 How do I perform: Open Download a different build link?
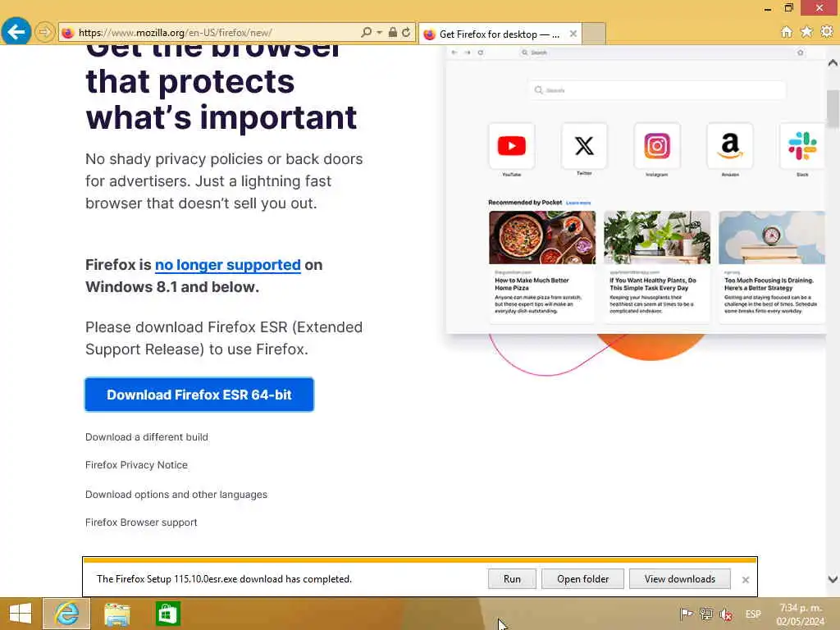[146, 437]
